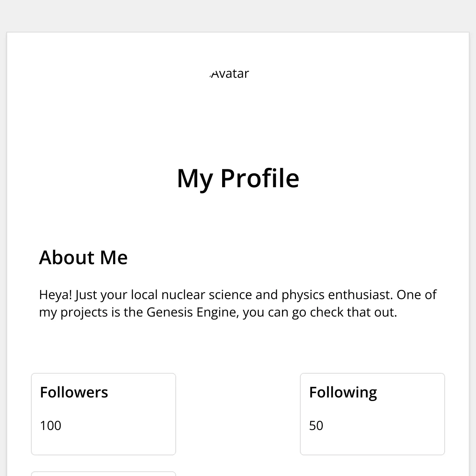This screenshot has width=476, height=476.
Task: Open the Followers card
Action: 104,414
